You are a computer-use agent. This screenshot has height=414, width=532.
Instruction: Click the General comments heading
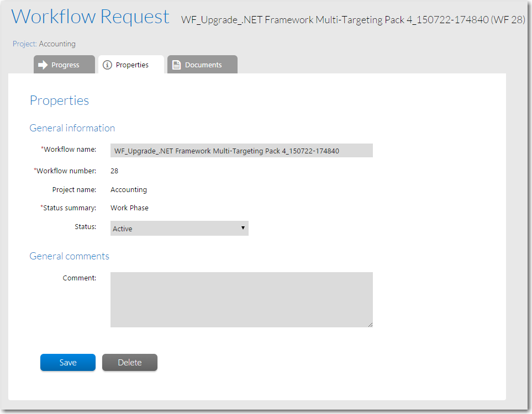[69, 256]
